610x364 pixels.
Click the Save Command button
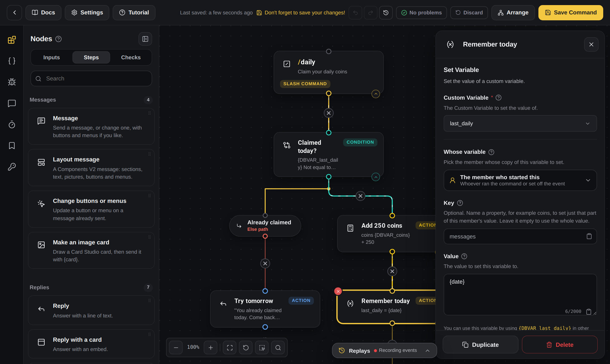(x=570, y=13)
